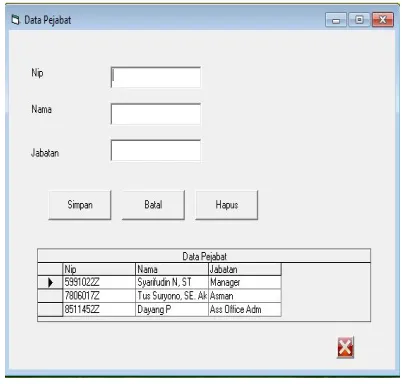Image resolution: width=402 pixels, height=384 pixels.
Task: Select cell 7806017Z
Action: point(99,296)
